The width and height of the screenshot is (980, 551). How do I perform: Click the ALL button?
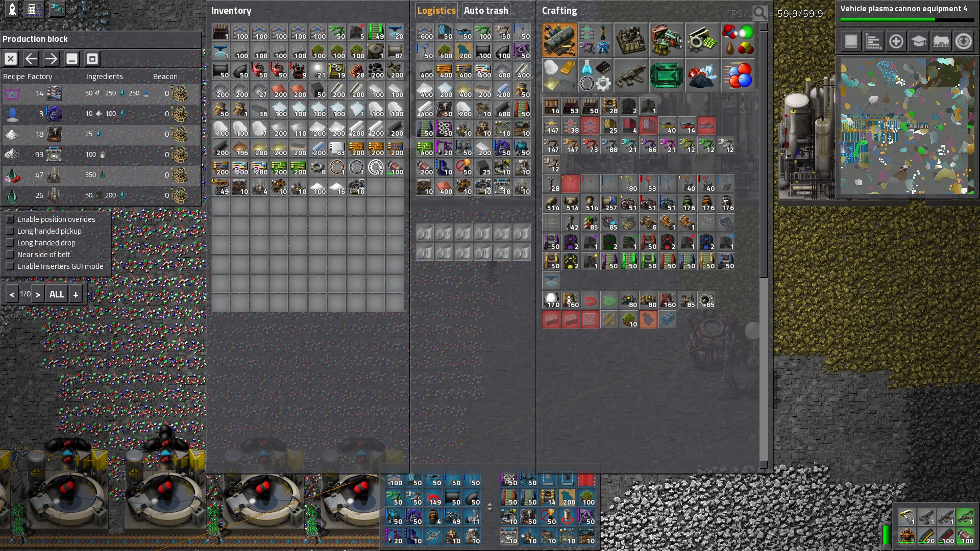57,294
